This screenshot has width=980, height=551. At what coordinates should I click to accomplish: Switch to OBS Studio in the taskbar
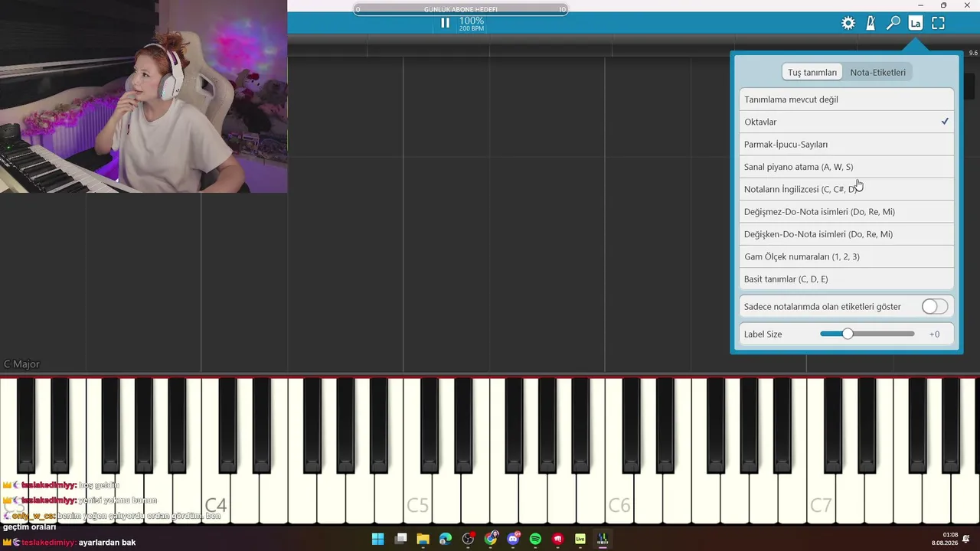pyautogui.click(x=468, y=539)
